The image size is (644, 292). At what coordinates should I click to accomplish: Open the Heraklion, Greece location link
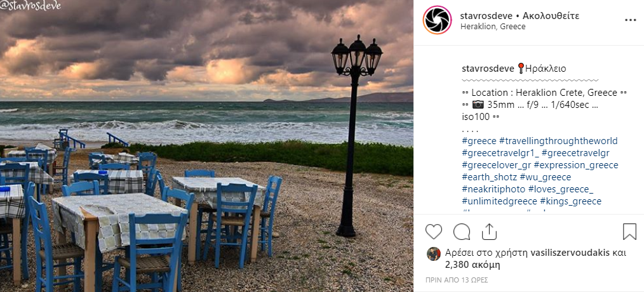(x=493, y=27)
